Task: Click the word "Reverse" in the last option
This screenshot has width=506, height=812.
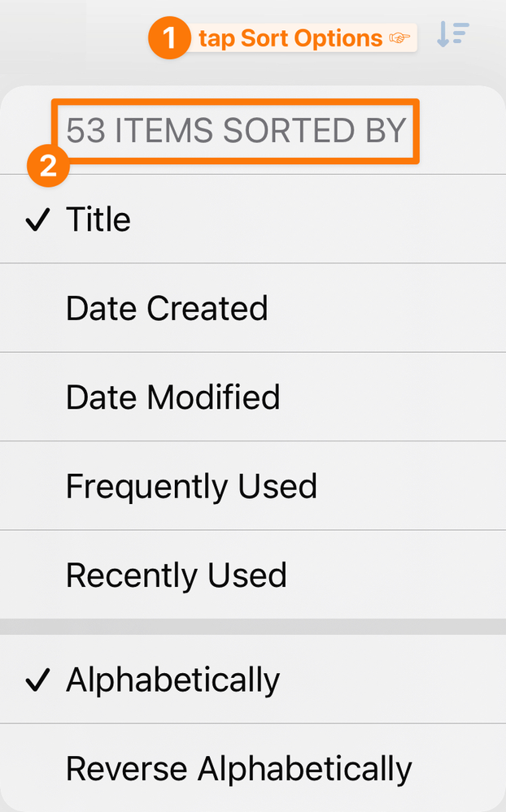Action: [125, 768]
